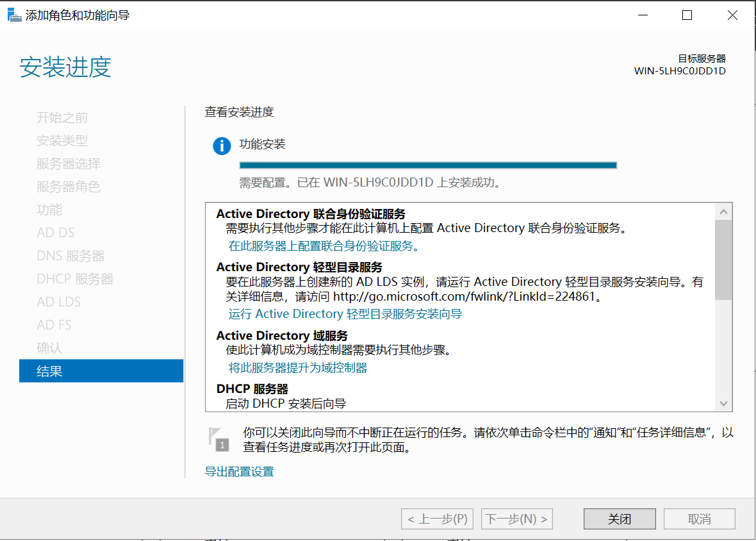Click the 取消 button

[699, 519]
